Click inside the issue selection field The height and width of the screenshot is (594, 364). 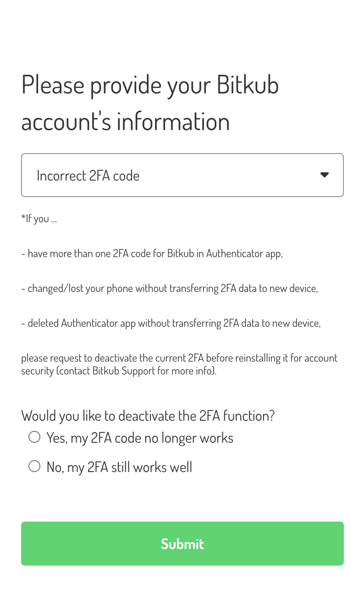[138, 175]
